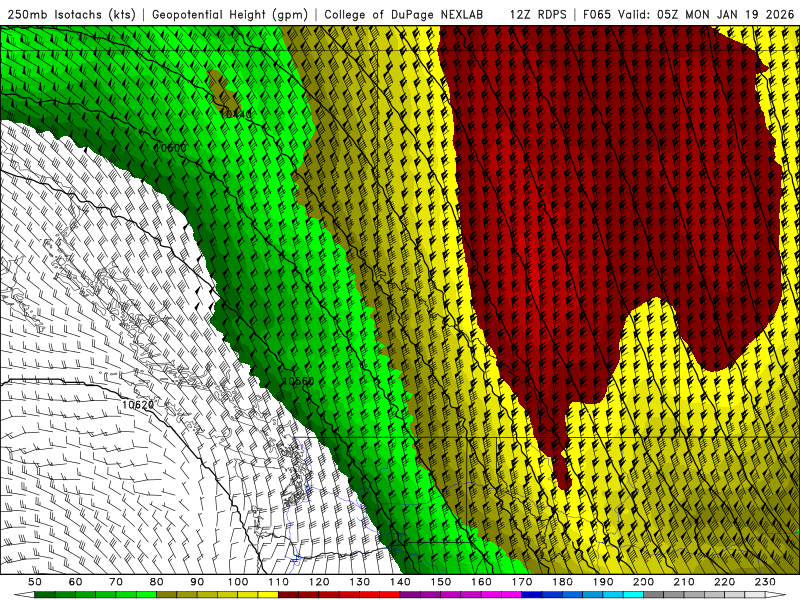The width and height of the screenshot is (800, 600).
Task: Click the '250mb Isotachs (kts)' title text
Action: point(71,14)
